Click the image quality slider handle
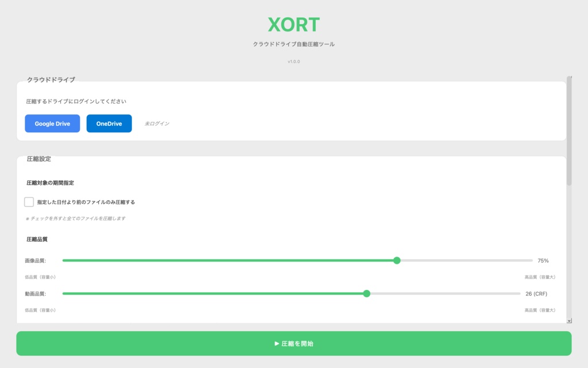Image resolution: width=588 pixels, height=368 pixels. coord(397,260)
